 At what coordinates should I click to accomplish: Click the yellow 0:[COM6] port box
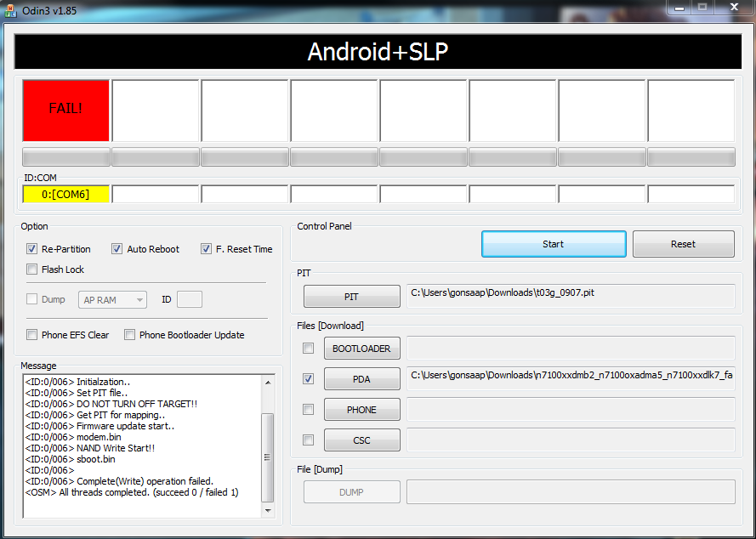coord(65,195)
